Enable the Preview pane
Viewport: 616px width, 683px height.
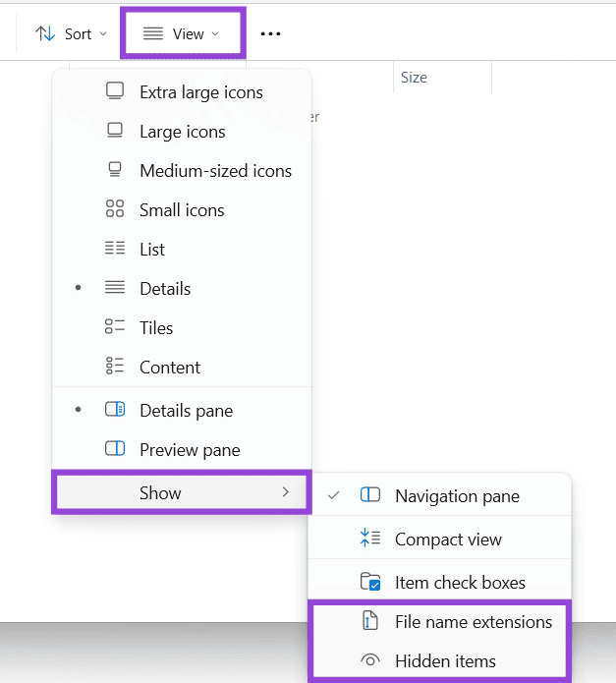[190, 450]
